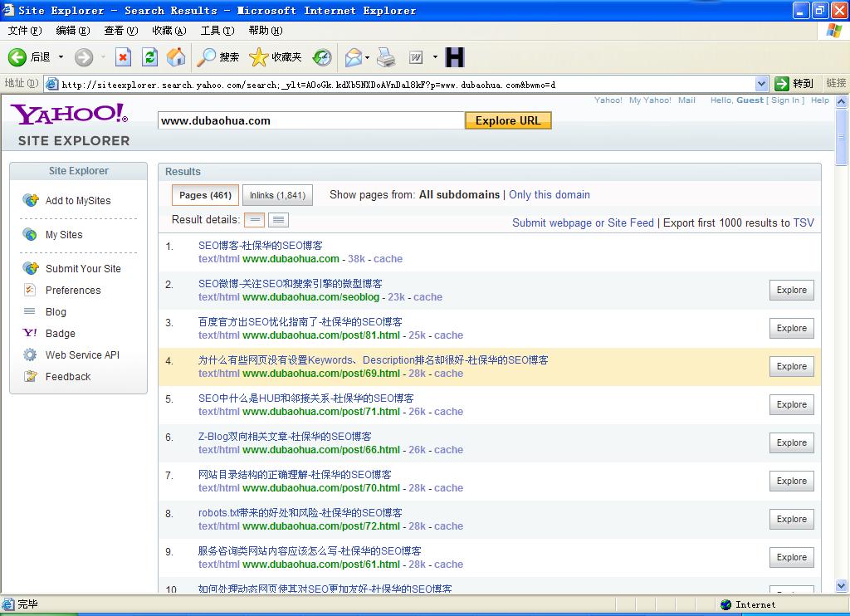The height and width of the screenshot is (616, 850).
Task: Click the Submit Your Site globe icon
Action: [x=31, y=268]
